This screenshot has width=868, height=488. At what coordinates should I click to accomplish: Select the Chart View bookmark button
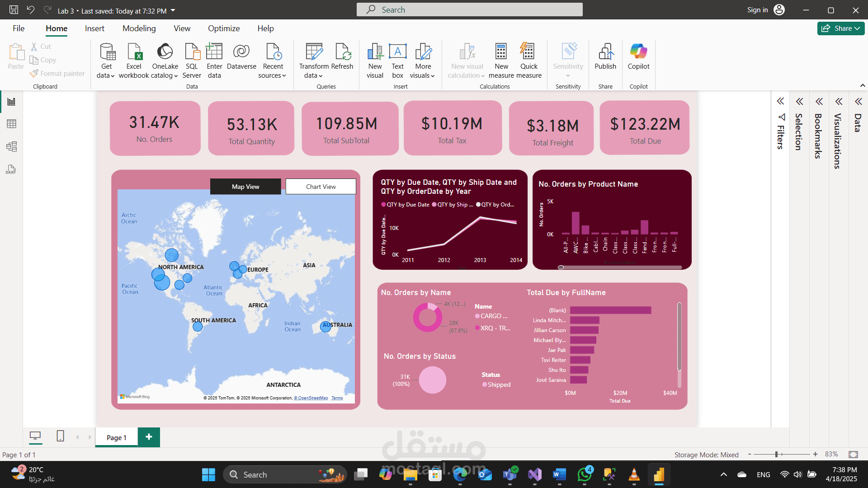[x=321, y=187]
